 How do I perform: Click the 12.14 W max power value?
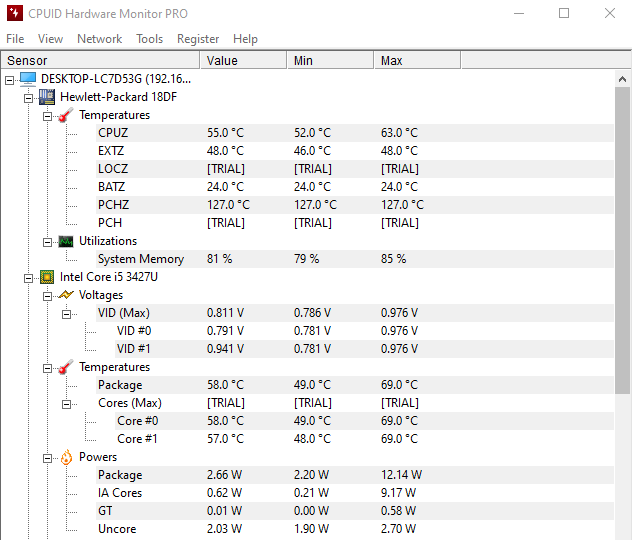(401, 475)
